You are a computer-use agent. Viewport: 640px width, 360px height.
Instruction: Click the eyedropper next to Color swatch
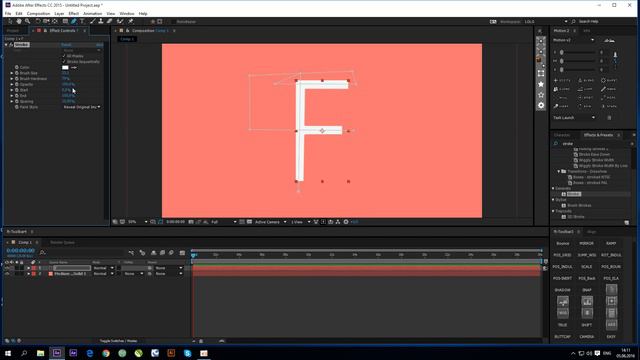click(74, 67)
